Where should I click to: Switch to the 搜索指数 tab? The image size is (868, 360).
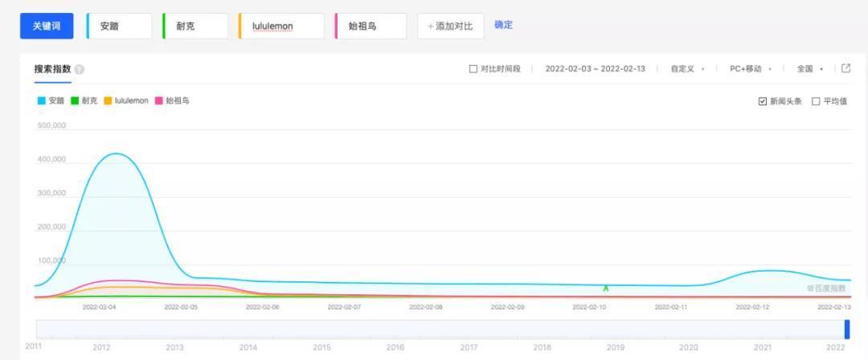[x=52, y=69]
